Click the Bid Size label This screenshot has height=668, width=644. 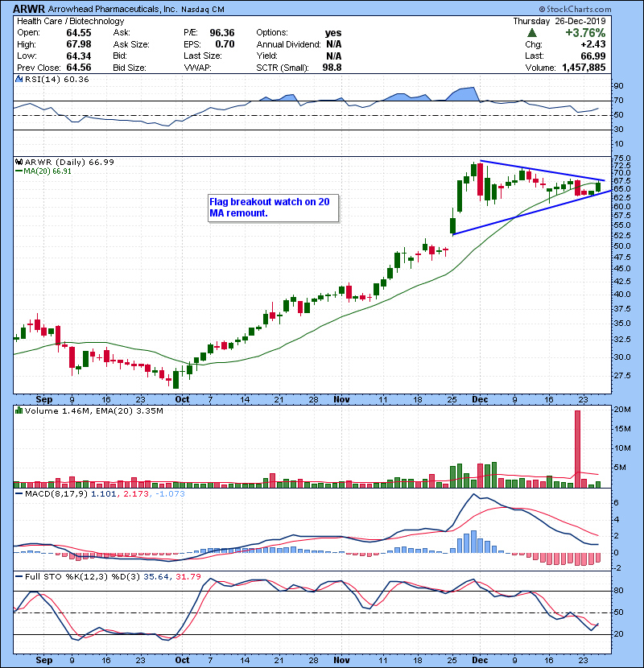coord(130,68)
